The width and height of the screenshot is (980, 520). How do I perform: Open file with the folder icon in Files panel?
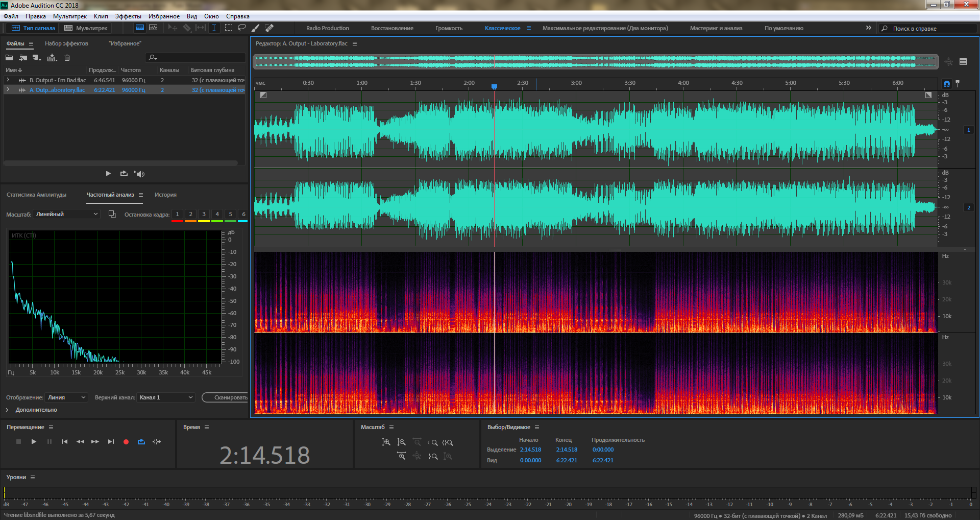pos(9,58)
